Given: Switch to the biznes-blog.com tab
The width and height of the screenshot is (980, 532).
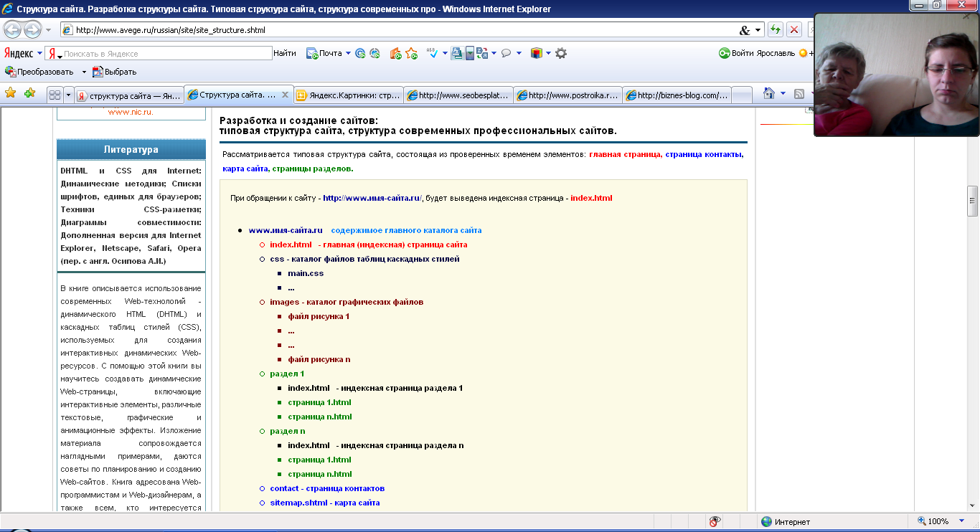Looking at the screenshot, I should (x=677, y=95).
